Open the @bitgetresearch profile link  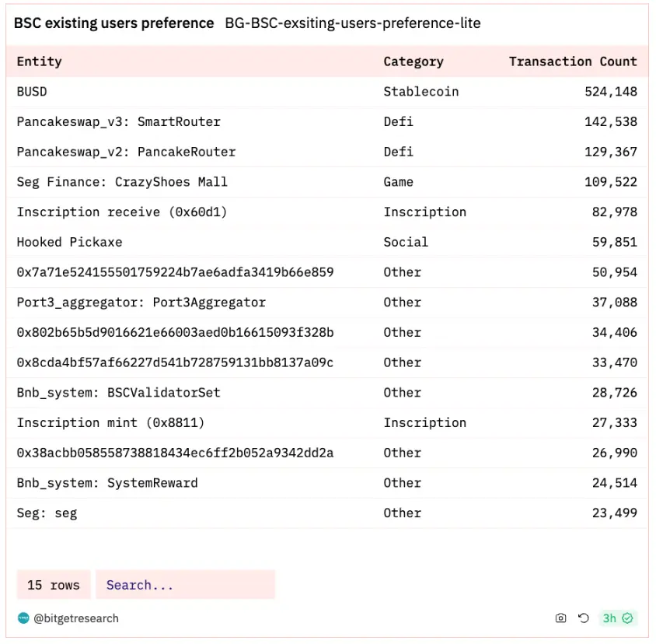[x=76, y=618]
